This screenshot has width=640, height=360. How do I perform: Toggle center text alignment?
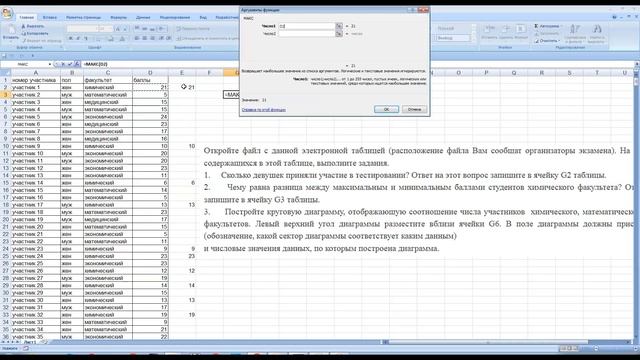point(144,38)
